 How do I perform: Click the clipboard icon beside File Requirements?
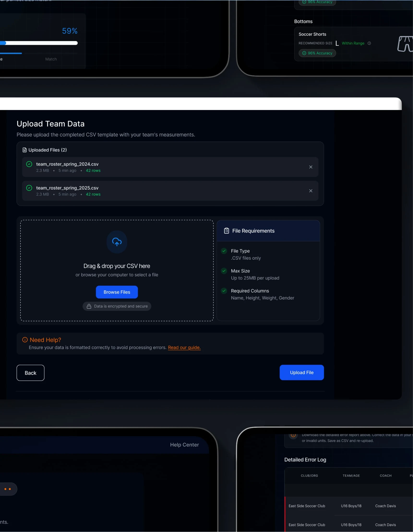[x=227, y=231]
